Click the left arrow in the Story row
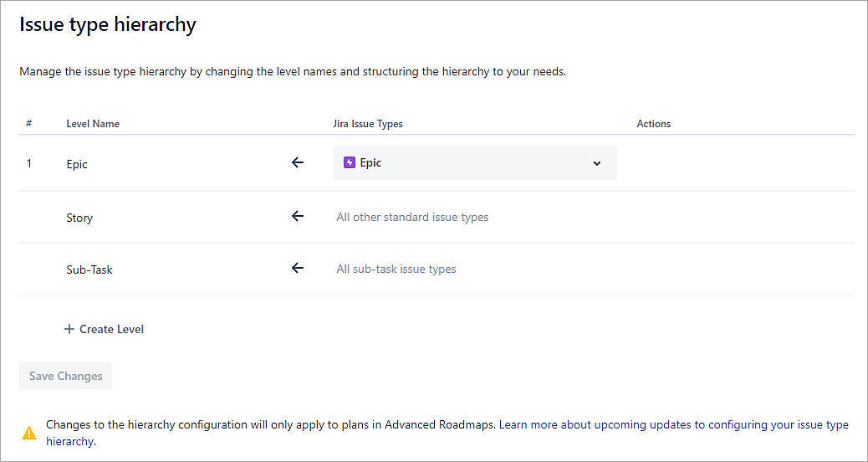868x462 pixels. [297, 217]
